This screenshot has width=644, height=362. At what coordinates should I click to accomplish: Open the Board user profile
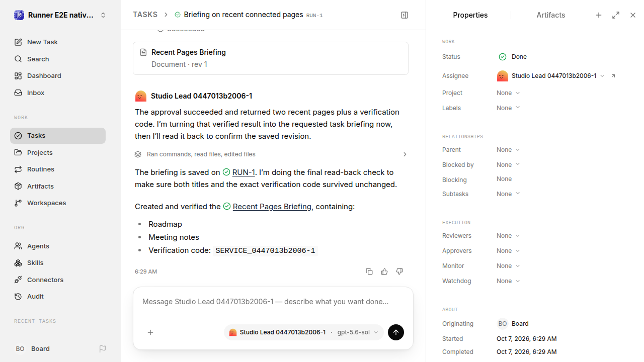(33, 349)
